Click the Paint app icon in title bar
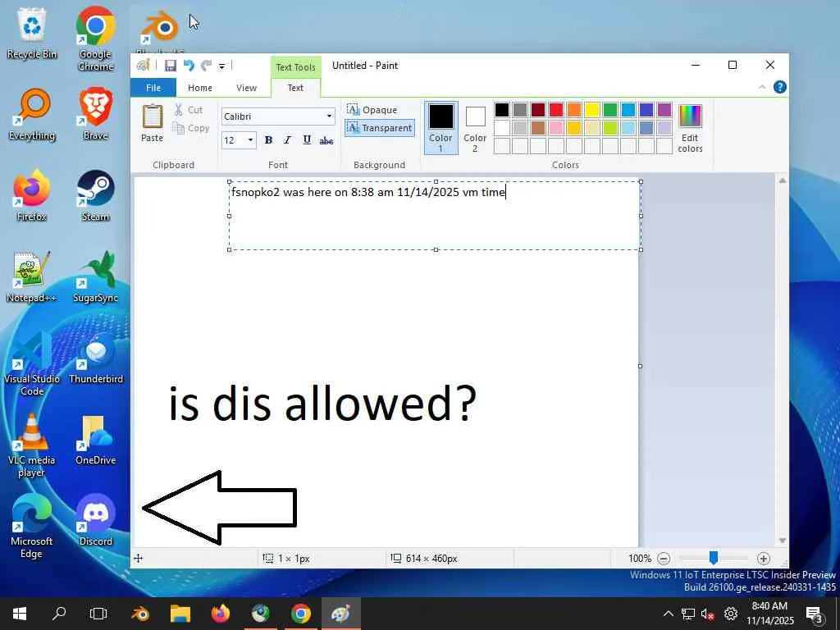The image size is (840, 630). (143, 66)
